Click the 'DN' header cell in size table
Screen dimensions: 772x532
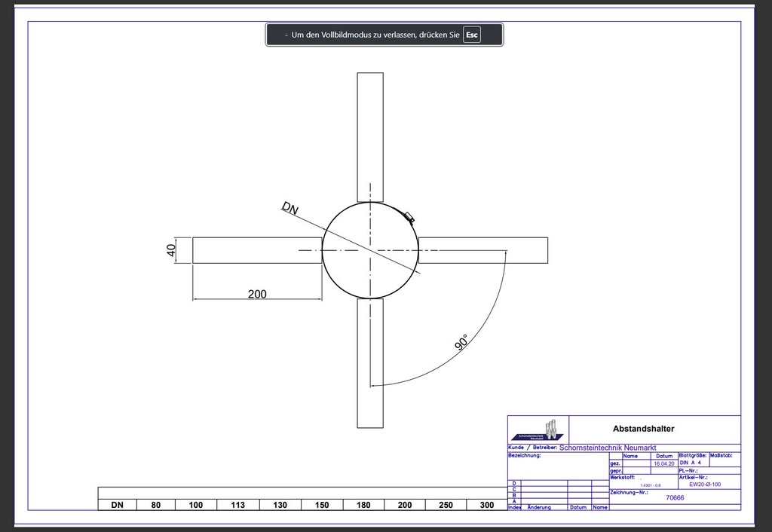[117, 505]
